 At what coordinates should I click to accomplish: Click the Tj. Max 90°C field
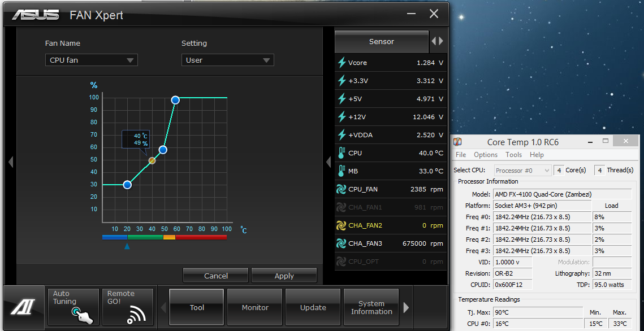click(538, 313)
